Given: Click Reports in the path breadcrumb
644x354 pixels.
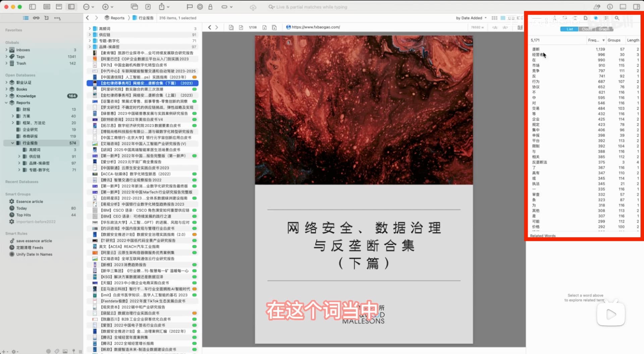Looking at the screenshot, I should pyautogui.click(x=117, y=18).
